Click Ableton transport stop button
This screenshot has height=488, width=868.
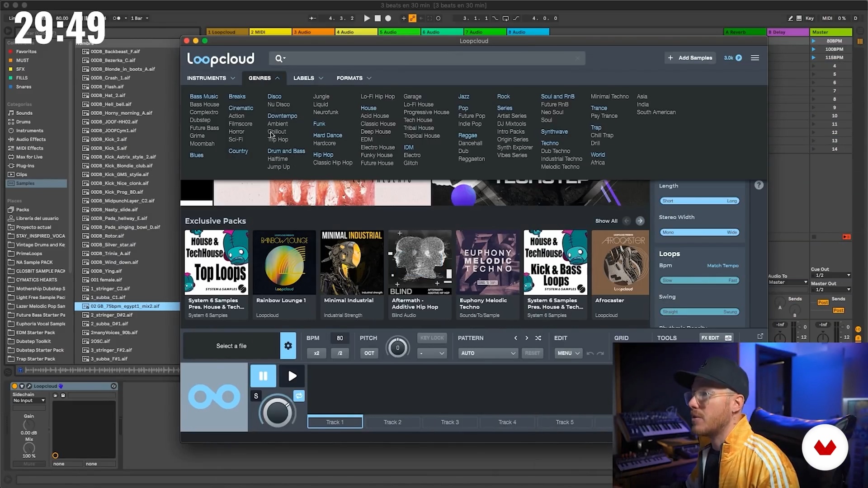[377, 18]
